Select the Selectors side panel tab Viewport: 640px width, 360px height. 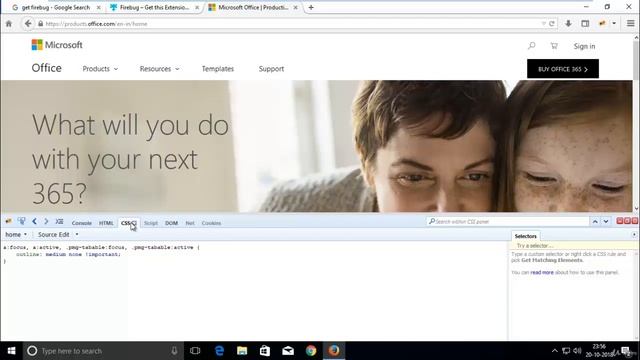coord(525,236)
